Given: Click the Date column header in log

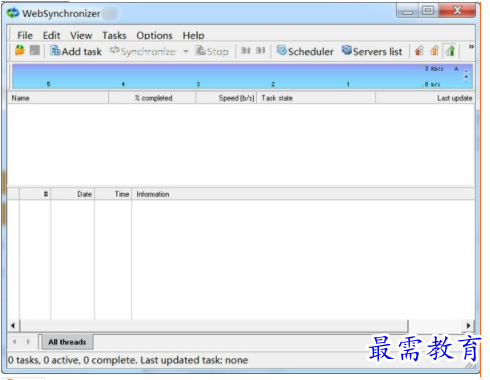Looking at the screenshot, I should click(x=73, y=194).
